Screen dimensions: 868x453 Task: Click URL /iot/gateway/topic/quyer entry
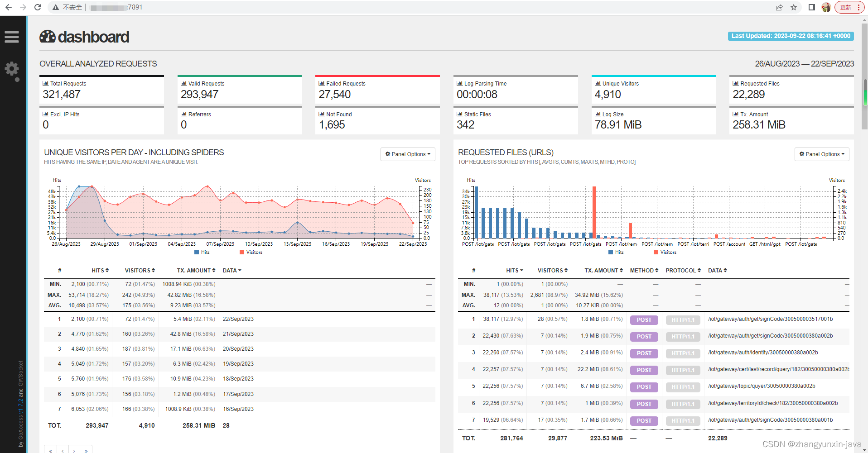(762, 386)
